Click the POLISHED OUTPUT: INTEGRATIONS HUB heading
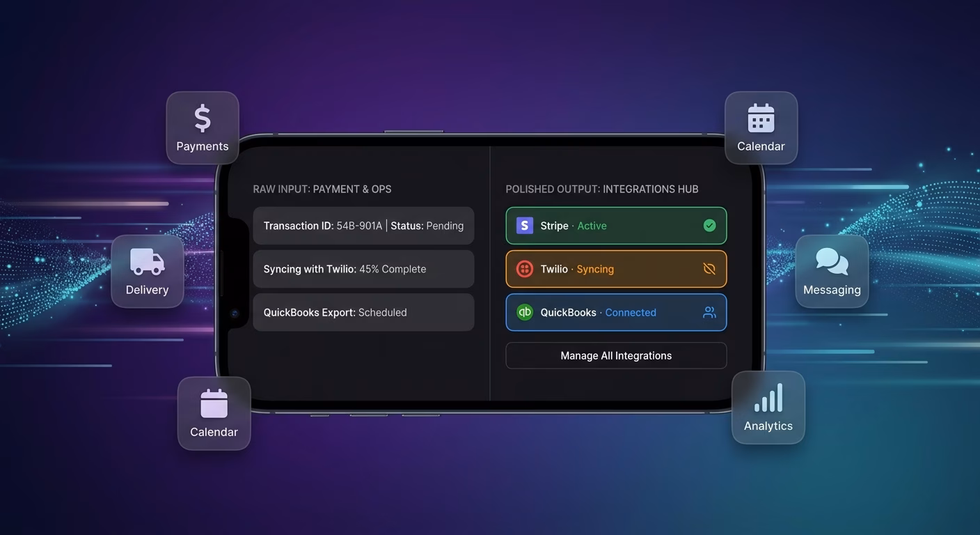This screenshot has height=535, width=980. click(x=602, y=189)
